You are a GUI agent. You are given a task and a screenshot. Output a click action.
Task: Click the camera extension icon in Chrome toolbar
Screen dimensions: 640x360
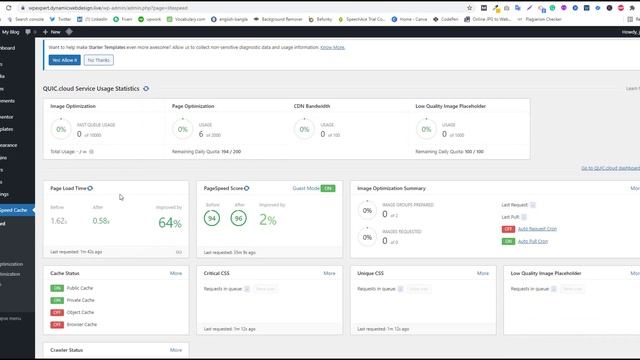click(507, 8)
